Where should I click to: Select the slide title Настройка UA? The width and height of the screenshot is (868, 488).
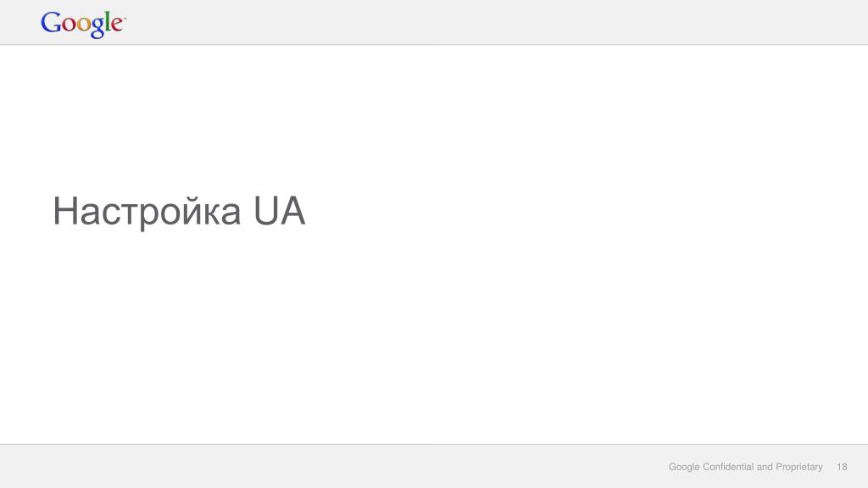tap(179, 211)
